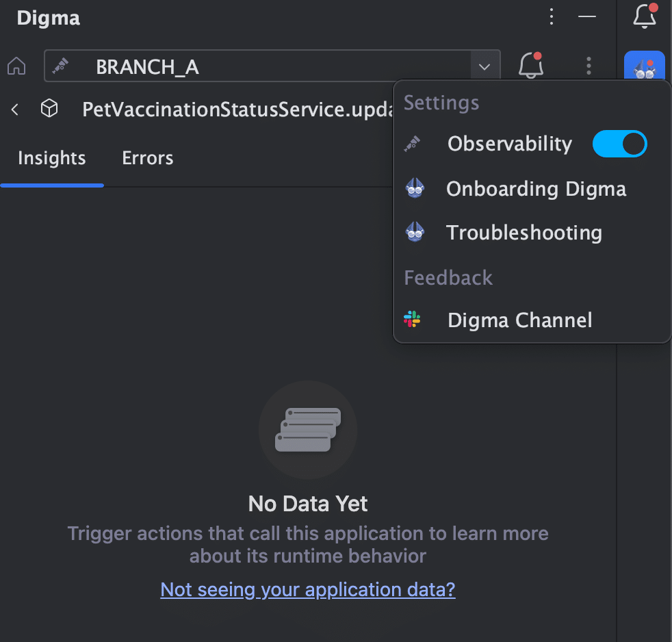
Task: Switch to the Errors tab
Action: pos(147,158)
